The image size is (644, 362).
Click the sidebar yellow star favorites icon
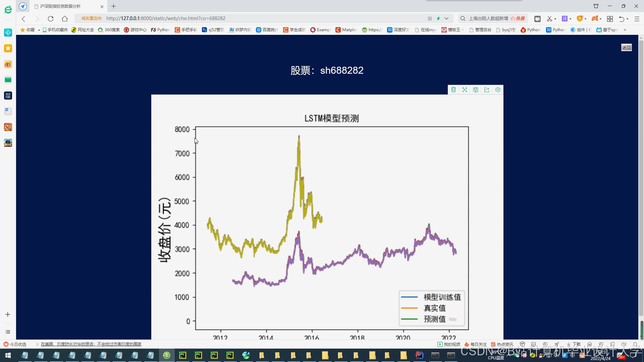point(8,48)
